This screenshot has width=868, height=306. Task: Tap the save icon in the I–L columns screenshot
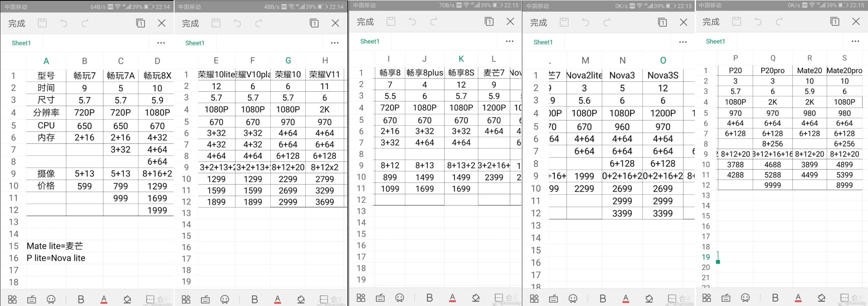(391, 21)
